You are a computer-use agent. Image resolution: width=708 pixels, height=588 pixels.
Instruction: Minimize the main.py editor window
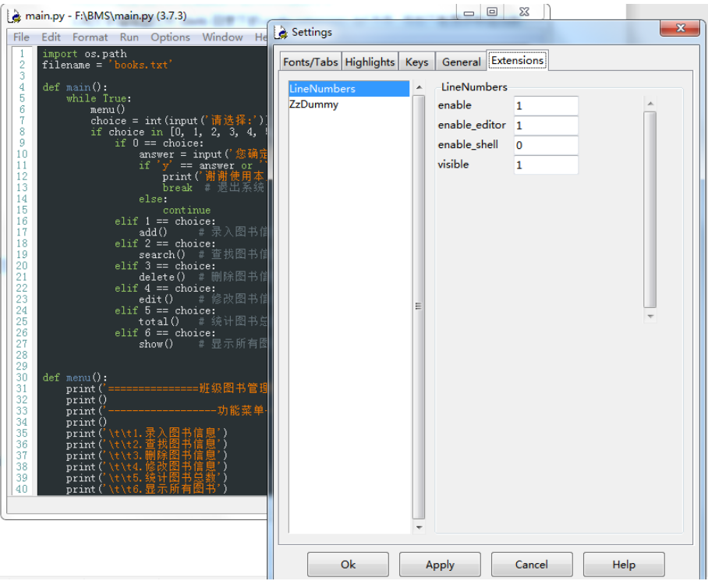coord(469,12)
